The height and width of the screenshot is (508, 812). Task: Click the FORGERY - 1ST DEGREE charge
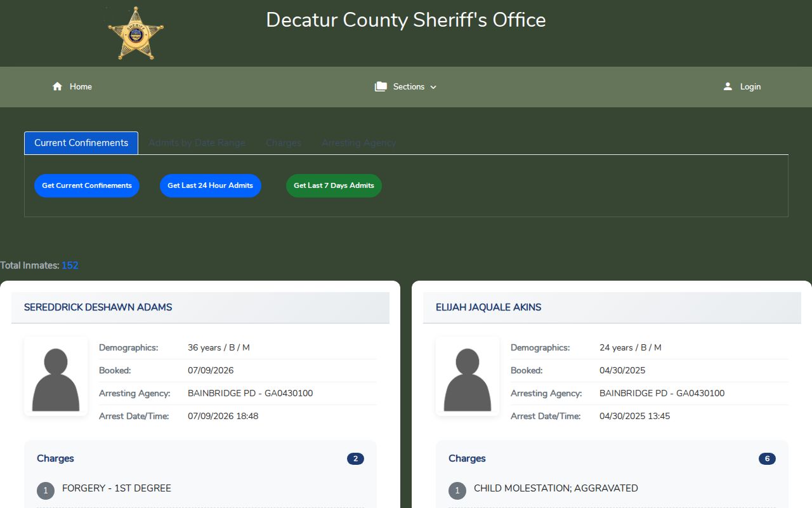pyautogui.click(x=117, y=488)
